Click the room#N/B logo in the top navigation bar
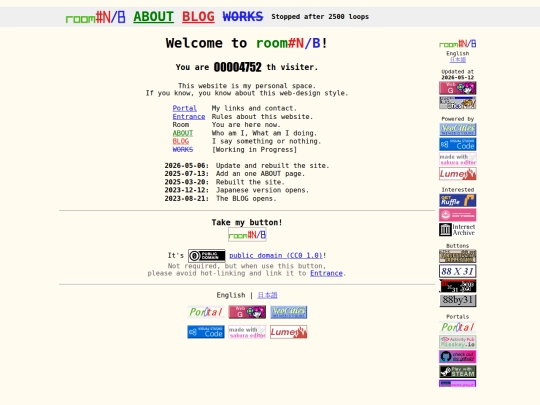This screenshot has height=405, width=540. pyautogui.click(x=95, y=17)
